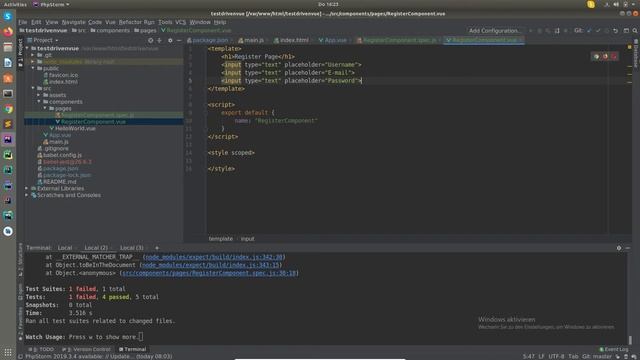Click the project structure window icon in toolbar

(x=626, y=31)
